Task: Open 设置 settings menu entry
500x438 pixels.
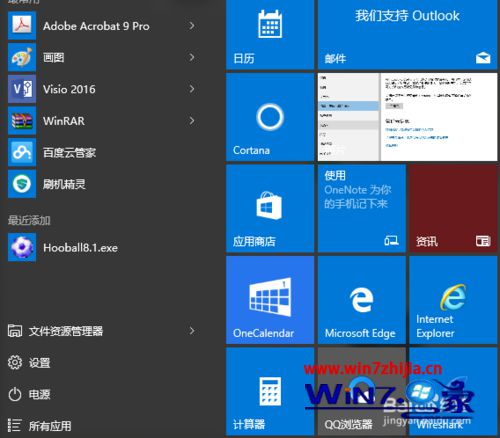Action: pyautogui.click(x=29, y=362)
